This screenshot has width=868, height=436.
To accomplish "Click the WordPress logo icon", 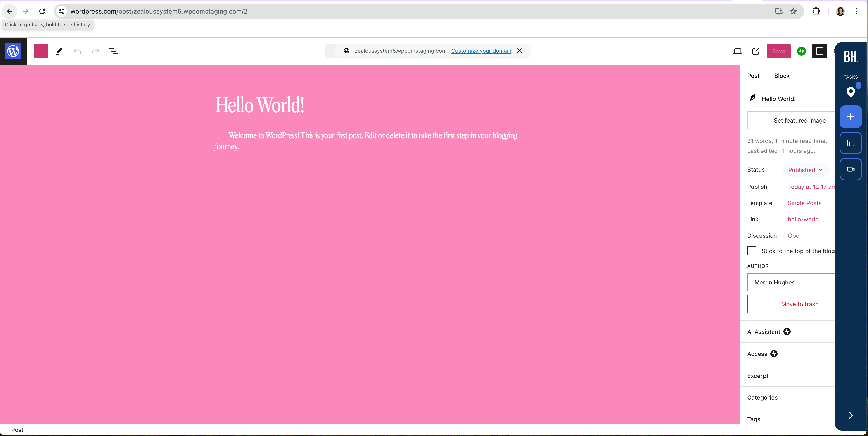I will point(13,51).
